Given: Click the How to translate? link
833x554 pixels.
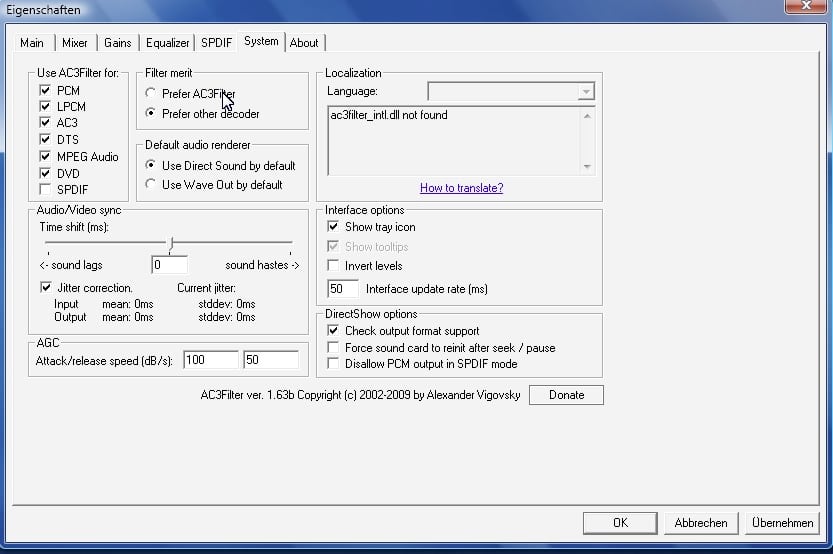Looking at the screenshot, I should (x=461, y=188).
